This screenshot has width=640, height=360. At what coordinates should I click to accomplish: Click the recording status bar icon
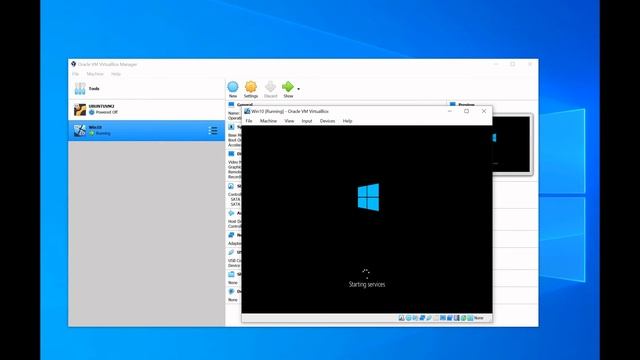pos(450,318)
